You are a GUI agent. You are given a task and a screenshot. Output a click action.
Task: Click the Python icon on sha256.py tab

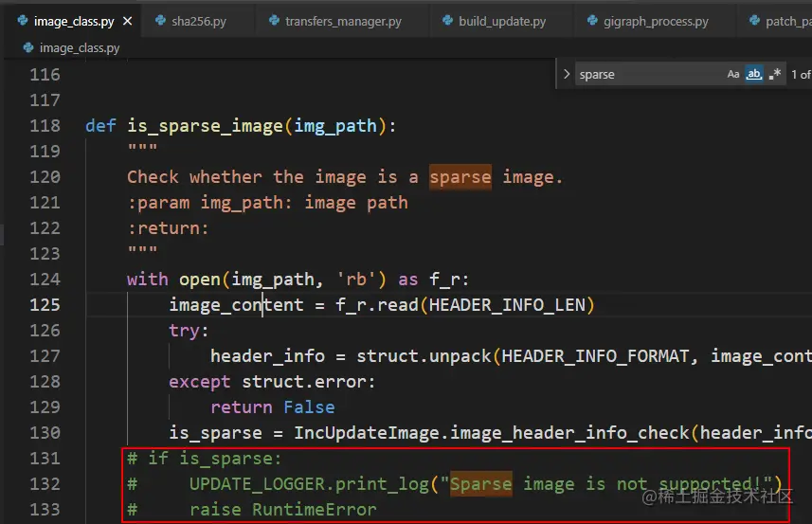(160, 21)
